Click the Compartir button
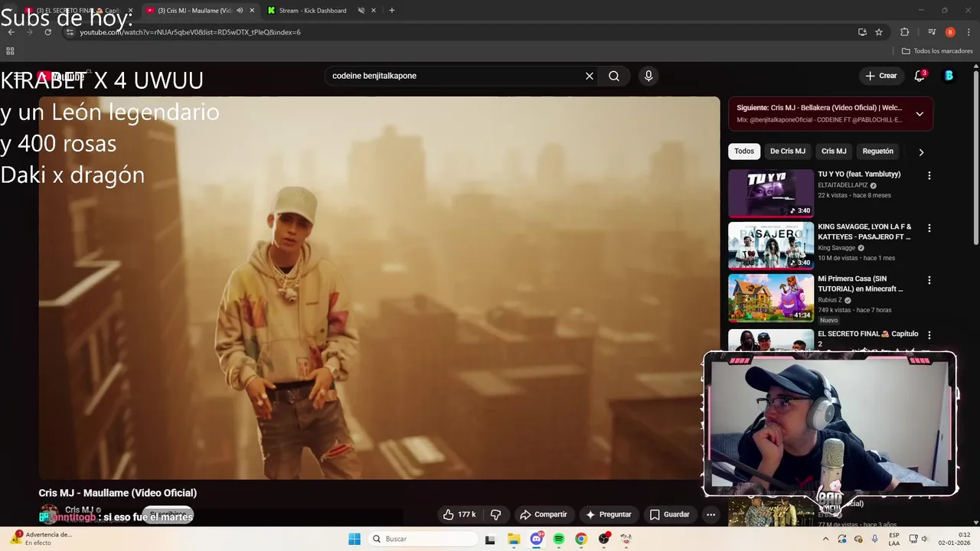 pyautogui.click(x=544, y=515)
